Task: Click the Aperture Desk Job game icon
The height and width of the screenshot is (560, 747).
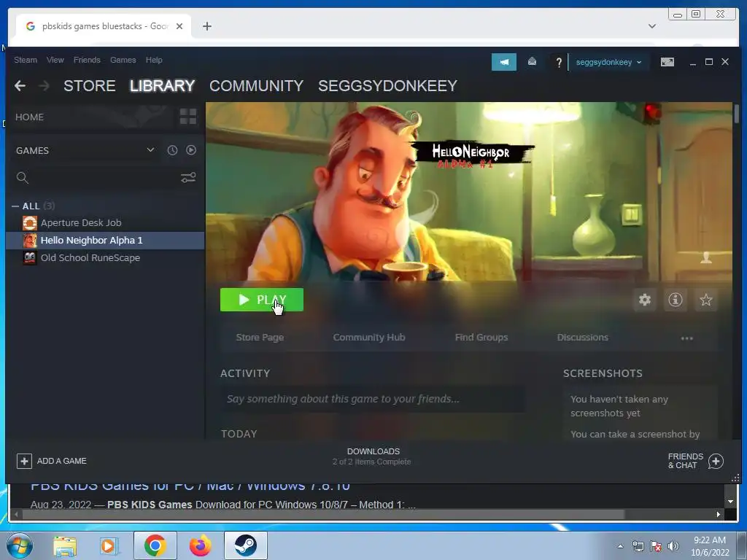Action: coord(29,223)
